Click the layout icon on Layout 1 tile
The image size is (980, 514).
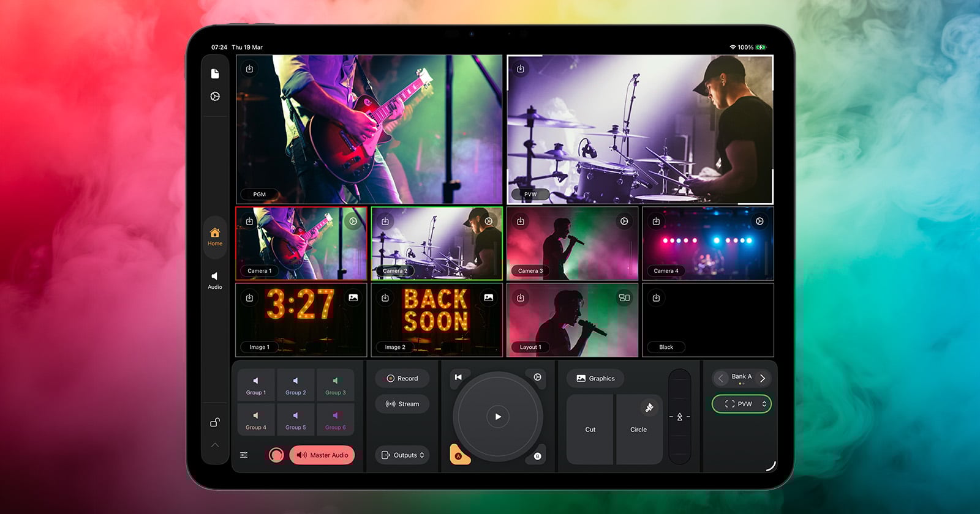coord(624,298)
